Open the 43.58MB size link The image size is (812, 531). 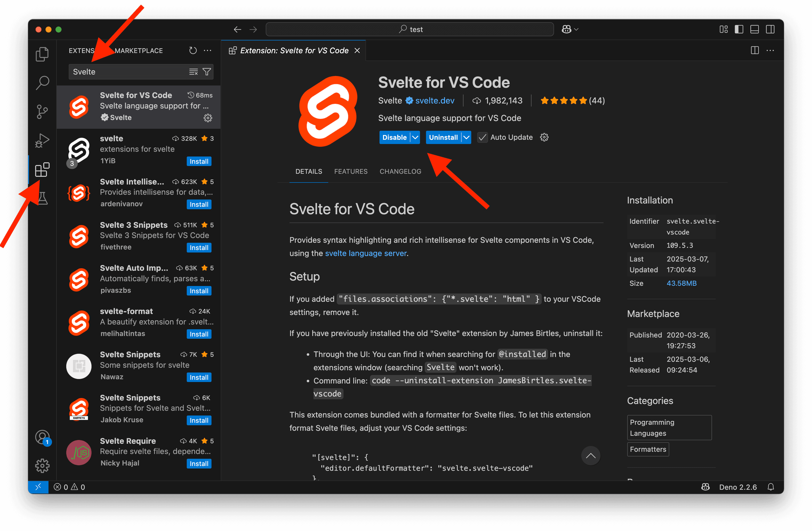[681, 283]
